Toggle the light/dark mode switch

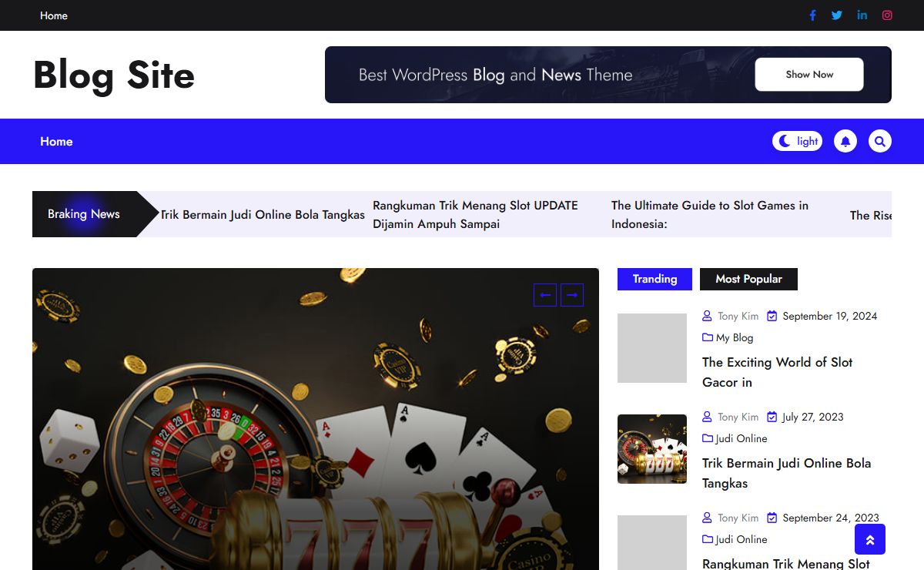[797, 141]
